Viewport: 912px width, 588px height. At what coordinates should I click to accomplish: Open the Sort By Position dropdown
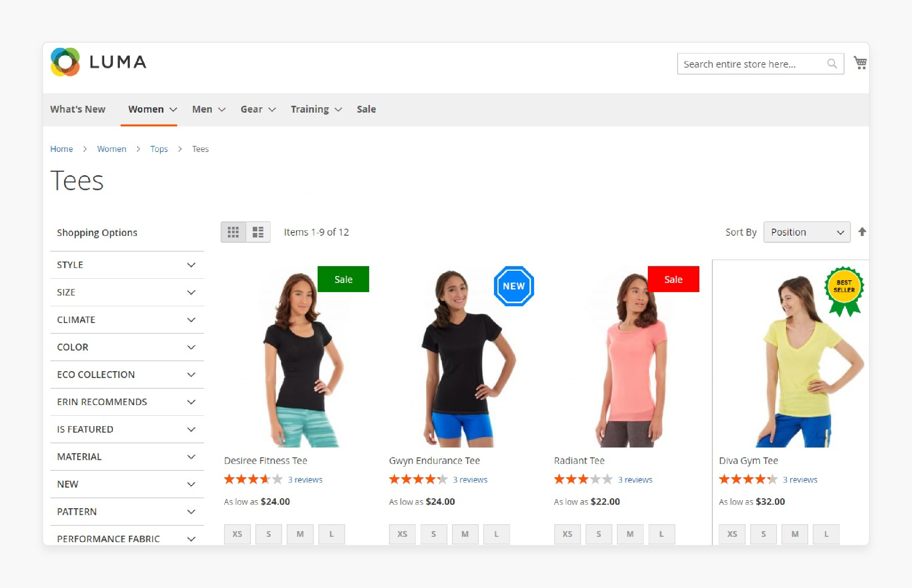tap(807, 232)
